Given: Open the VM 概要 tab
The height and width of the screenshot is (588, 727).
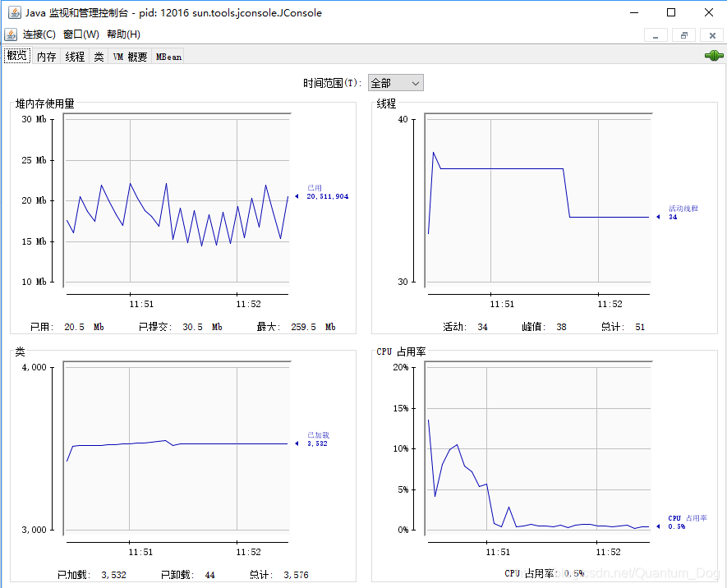Looking at the screenshot, I should [x=130, y=57].
